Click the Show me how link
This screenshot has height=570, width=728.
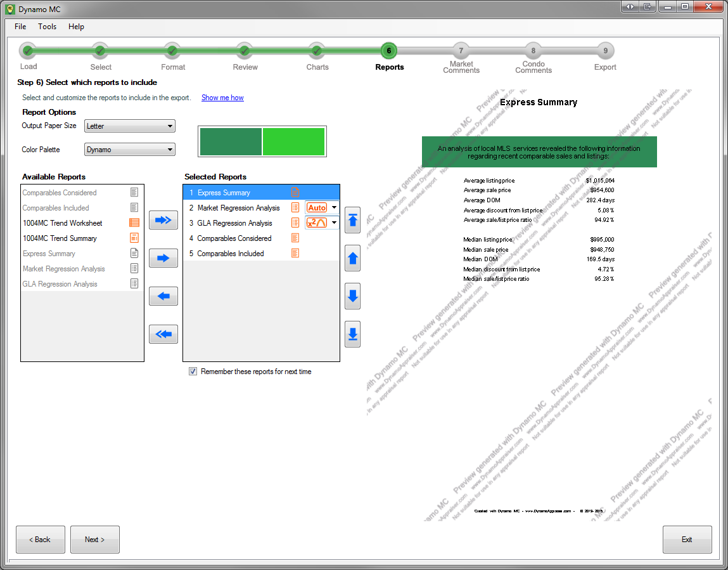point(222,98)
